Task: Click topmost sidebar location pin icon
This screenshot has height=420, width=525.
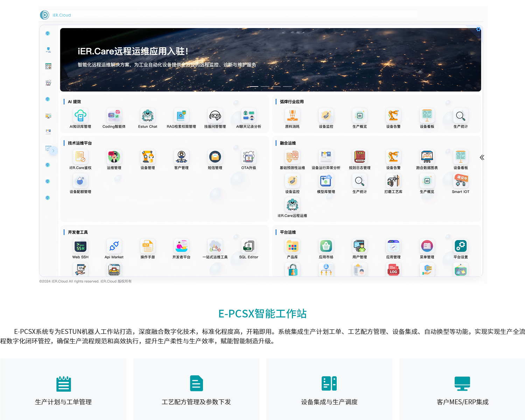Action: 48,33
